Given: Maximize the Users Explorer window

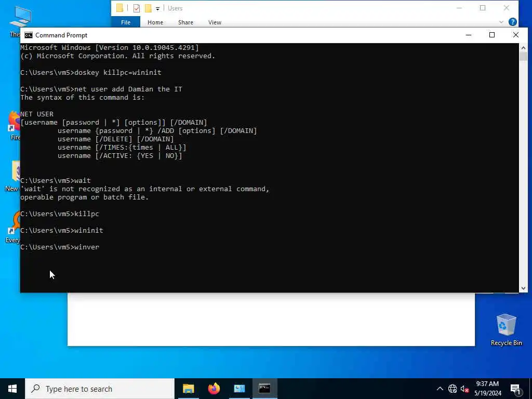Looking at the screenshot, I should [x=483, y=8].
